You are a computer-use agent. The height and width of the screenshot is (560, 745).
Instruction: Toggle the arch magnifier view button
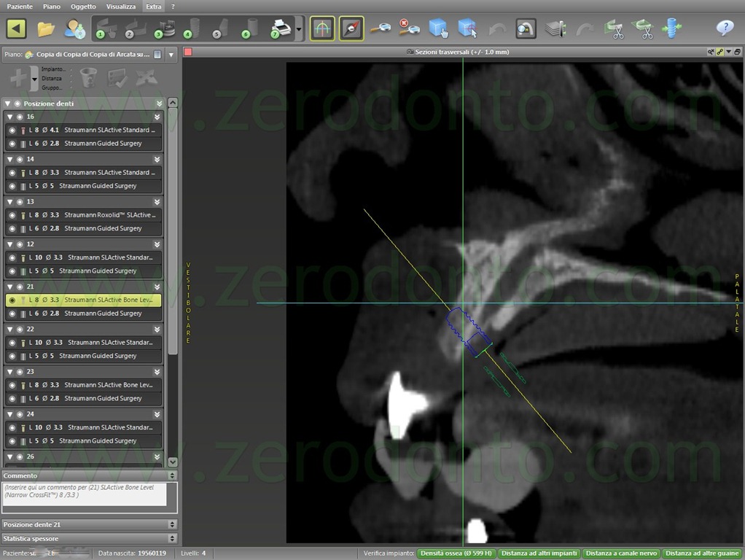(526, 28)
